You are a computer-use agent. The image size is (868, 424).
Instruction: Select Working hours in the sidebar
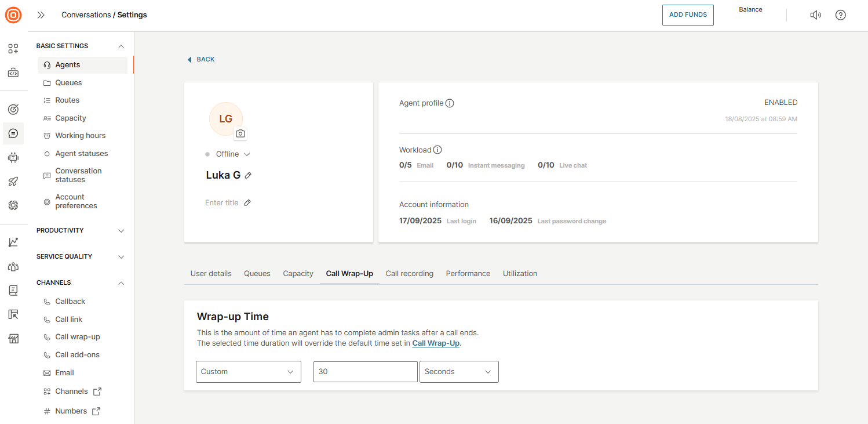click(x=80, y=136)
